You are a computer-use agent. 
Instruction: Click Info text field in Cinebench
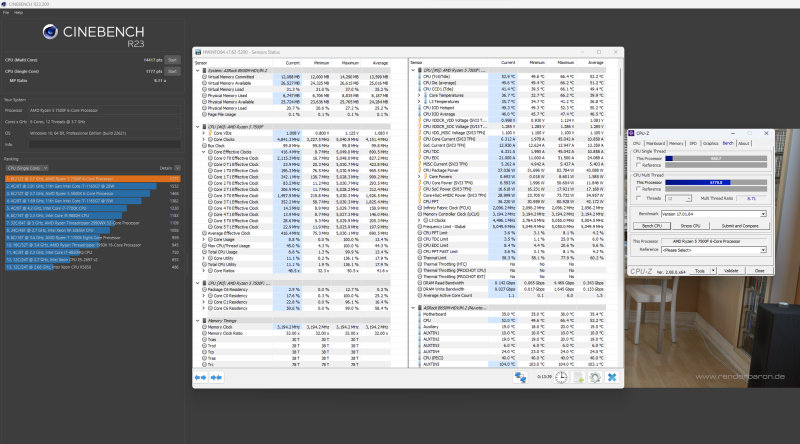tap(105, 144)
